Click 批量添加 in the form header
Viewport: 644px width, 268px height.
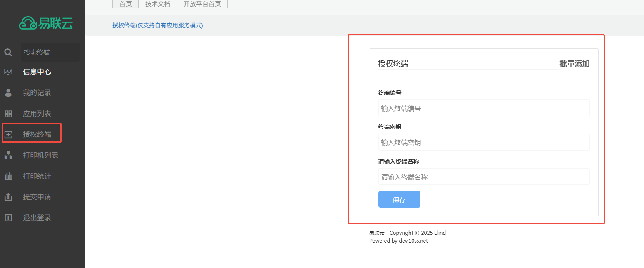point(574,64)
